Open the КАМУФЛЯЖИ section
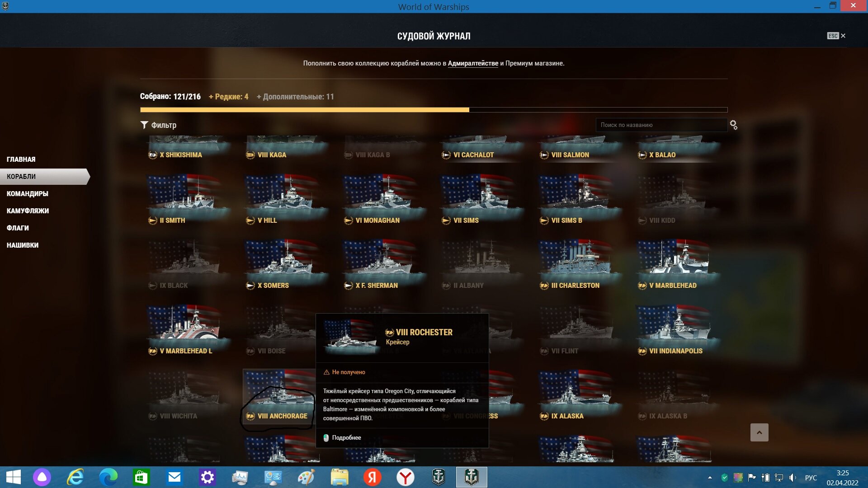Screen dimensions: 868x488 pyautogui.click(x=28, y=211)
